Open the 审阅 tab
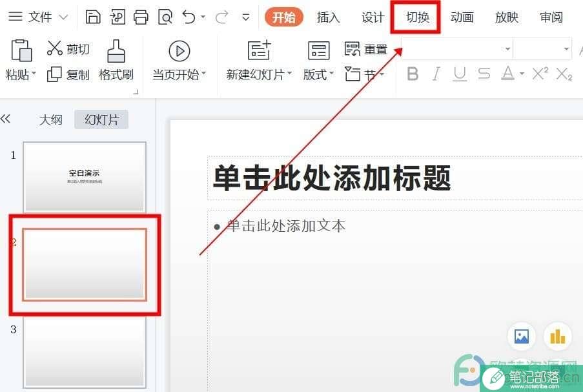 coord(551,17)
